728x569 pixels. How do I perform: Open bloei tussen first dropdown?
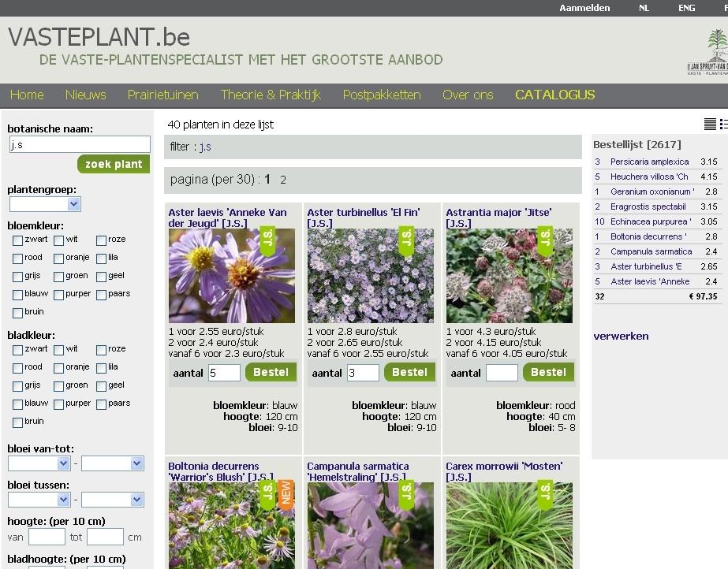tap(39, 500)
